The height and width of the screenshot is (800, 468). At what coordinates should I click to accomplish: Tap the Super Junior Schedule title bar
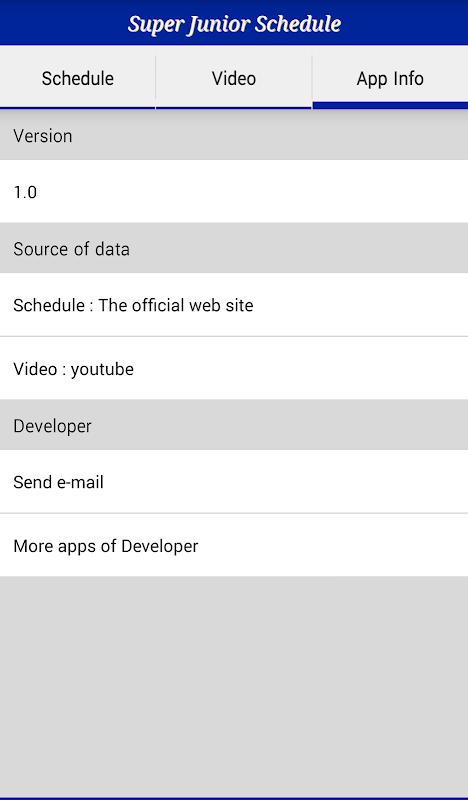point(234,23)
